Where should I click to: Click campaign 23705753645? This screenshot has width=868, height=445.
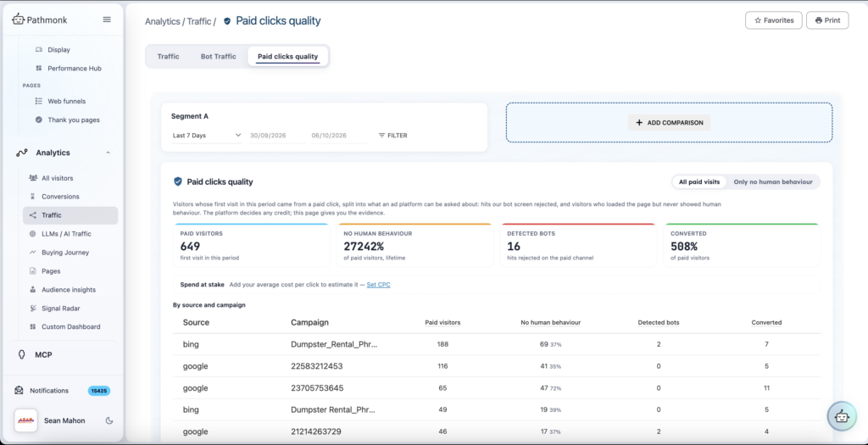pyautogui.click(x=317, y=388)
